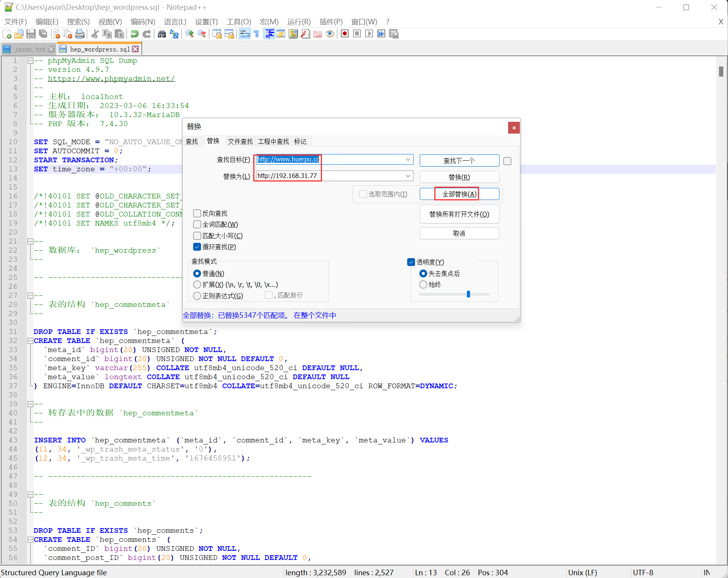Click the Undo arrow icon
Image resolution: width=728 pixels, height=578 pixels.
(135, 34)
